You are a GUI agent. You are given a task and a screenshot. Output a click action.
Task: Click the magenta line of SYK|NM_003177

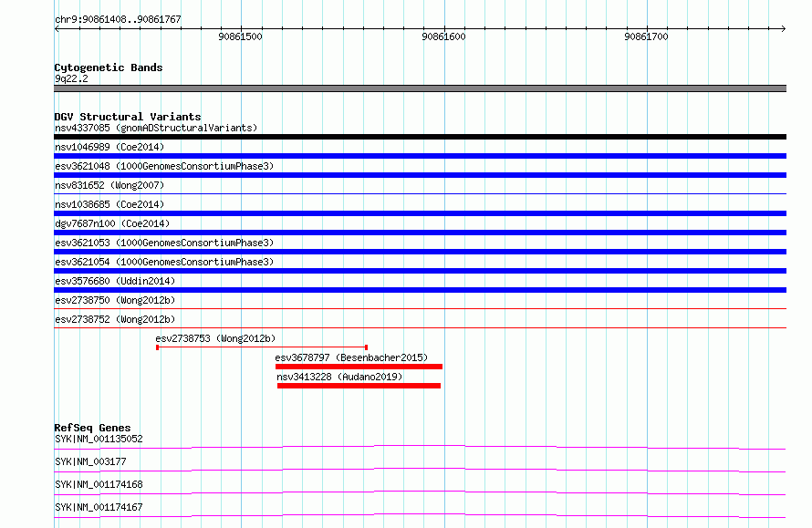[x=420, y=470]
